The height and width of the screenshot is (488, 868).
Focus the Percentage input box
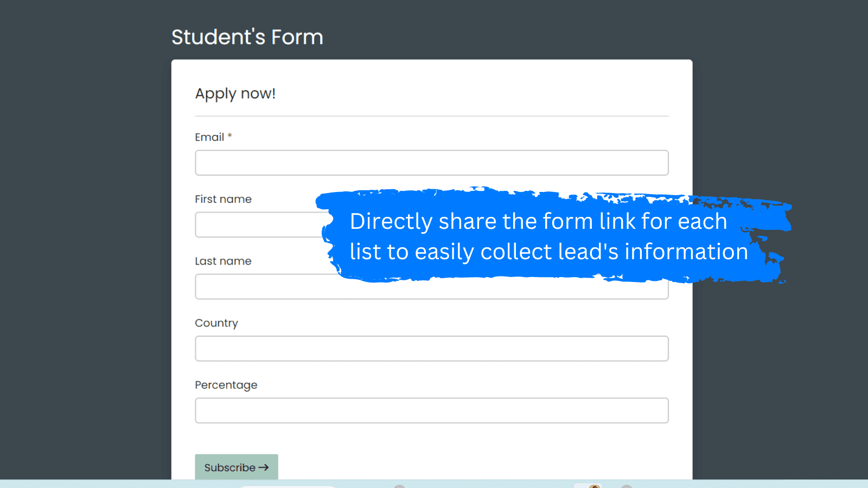point(431,410)
